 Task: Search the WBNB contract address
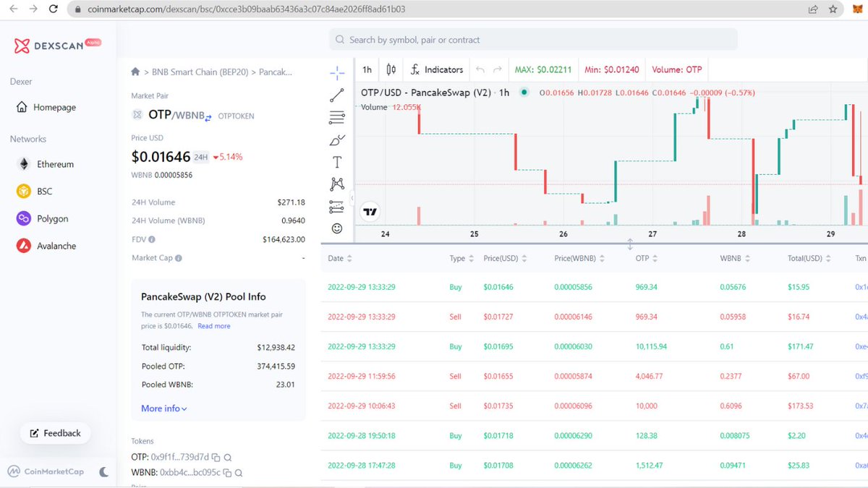[x=239, y=473]
